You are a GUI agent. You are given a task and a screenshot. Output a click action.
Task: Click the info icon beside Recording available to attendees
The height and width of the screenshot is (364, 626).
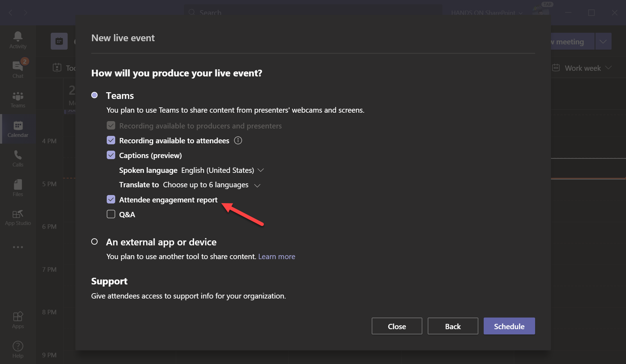[238, 140]
